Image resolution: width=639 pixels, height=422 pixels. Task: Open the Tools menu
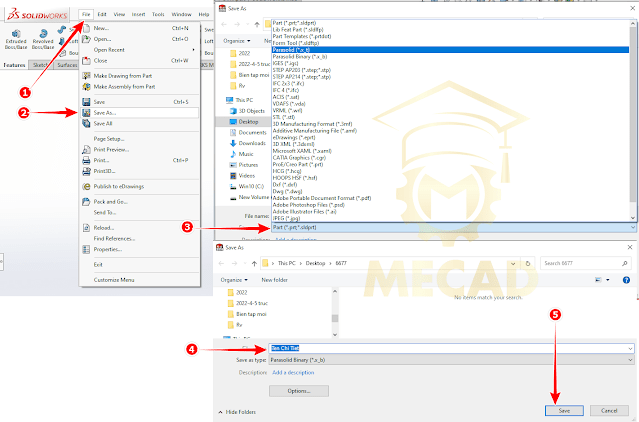click(x=158, y=14)
